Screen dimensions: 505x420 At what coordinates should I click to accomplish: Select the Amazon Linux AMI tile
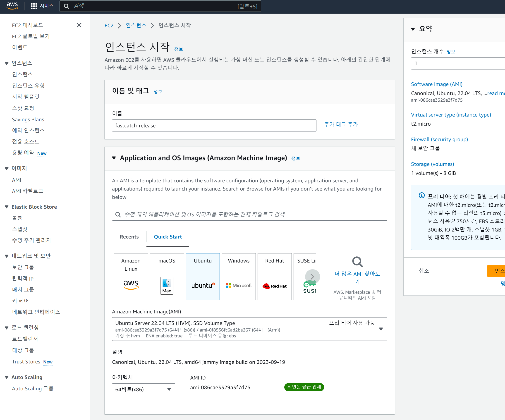(131, 276)
